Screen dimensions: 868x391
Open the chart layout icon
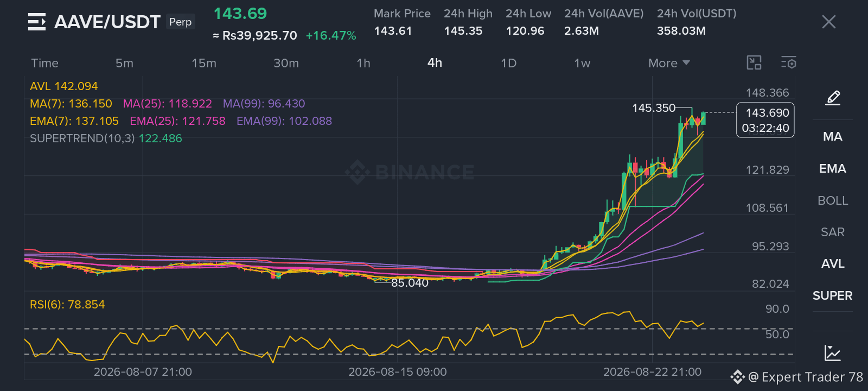(754, 63)
